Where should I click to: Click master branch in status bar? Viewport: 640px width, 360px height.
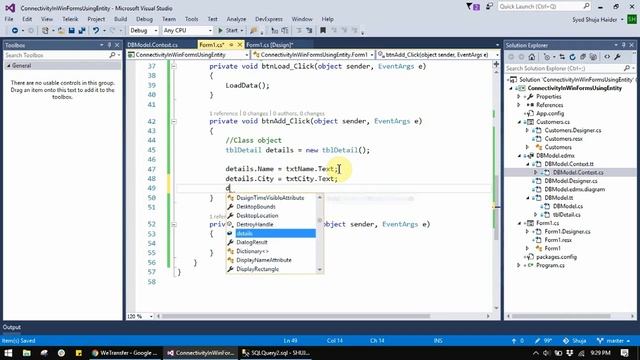click(613, 340)
